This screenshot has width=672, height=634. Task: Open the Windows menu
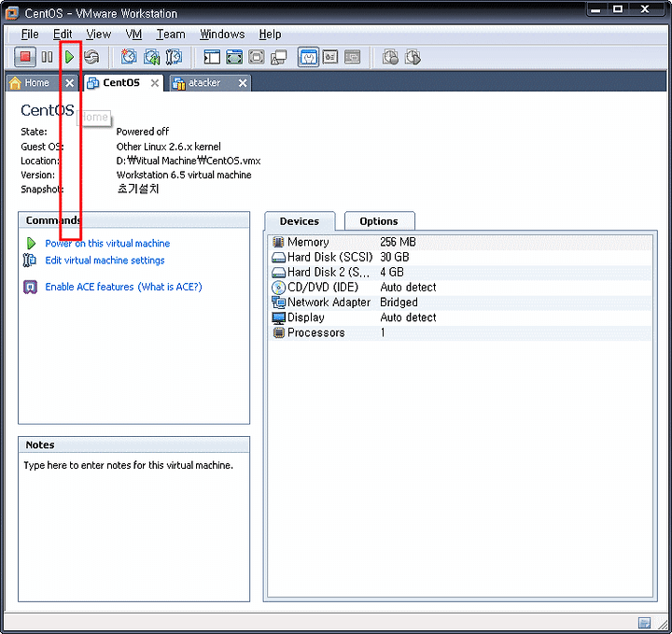pos(222,35)
